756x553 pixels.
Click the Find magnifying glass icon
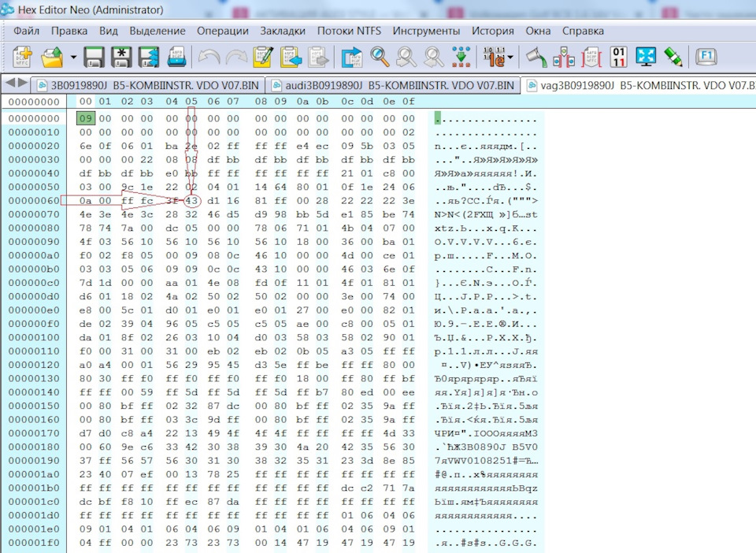(380, 57)
